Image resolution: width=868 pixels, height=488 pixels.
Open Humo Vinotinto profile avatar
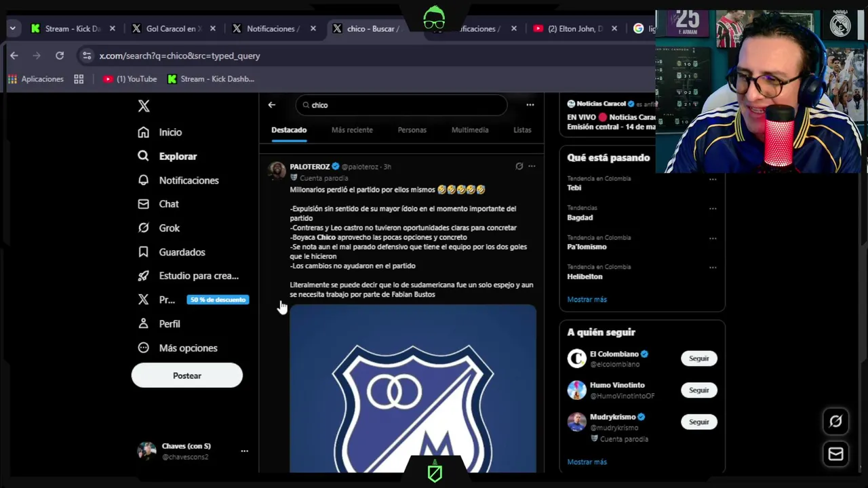(x=576, y=390)
